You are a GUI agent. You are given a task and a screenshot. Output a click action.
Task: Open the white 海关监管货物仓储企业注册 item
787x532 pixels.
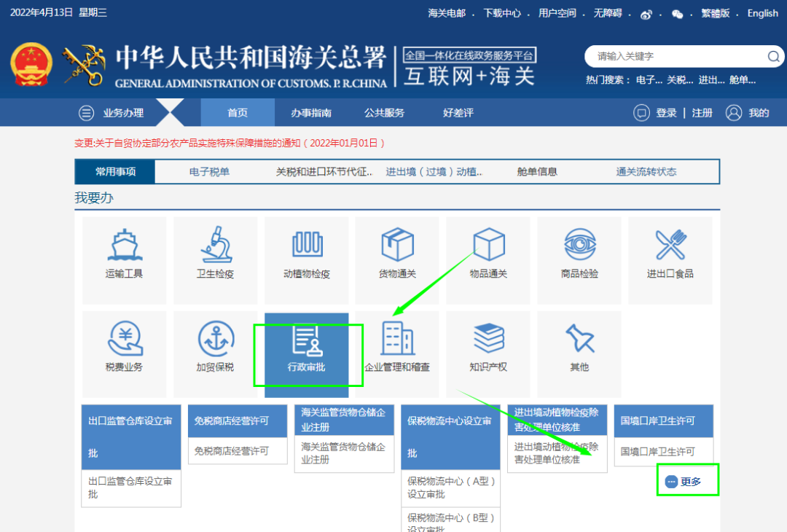point(344,453)
